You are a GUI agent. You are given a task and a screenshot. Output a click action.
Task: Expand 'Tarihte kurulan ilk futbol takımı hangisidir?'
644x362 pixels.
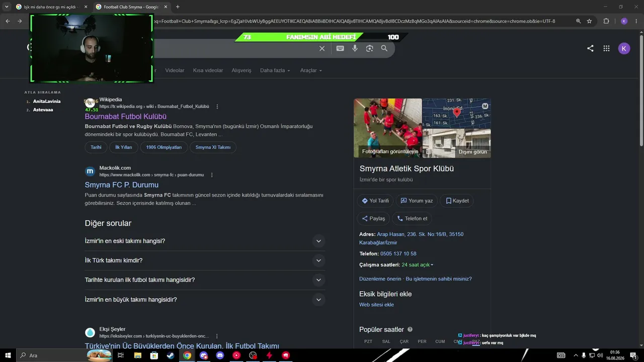point(205,280)
